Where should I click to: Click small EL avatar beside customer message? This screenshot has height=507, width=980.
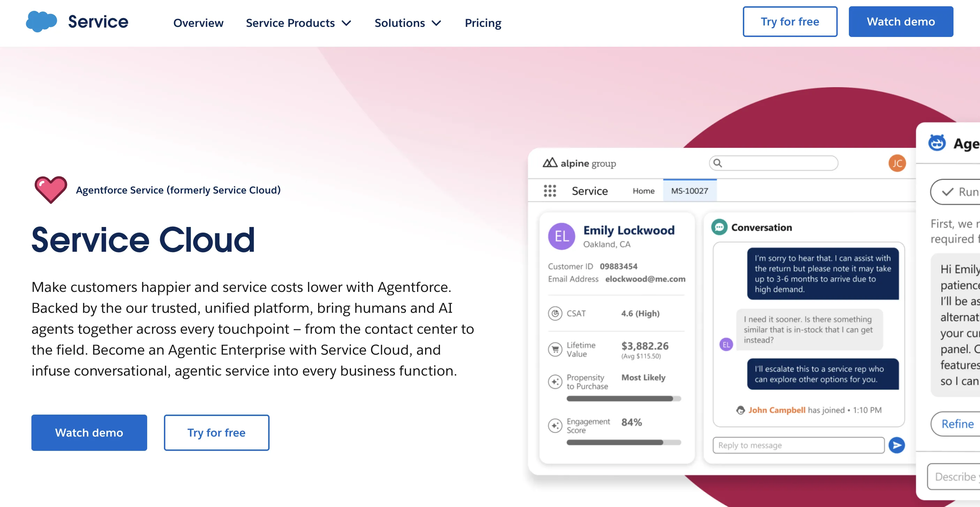click(x=726, y=345)
